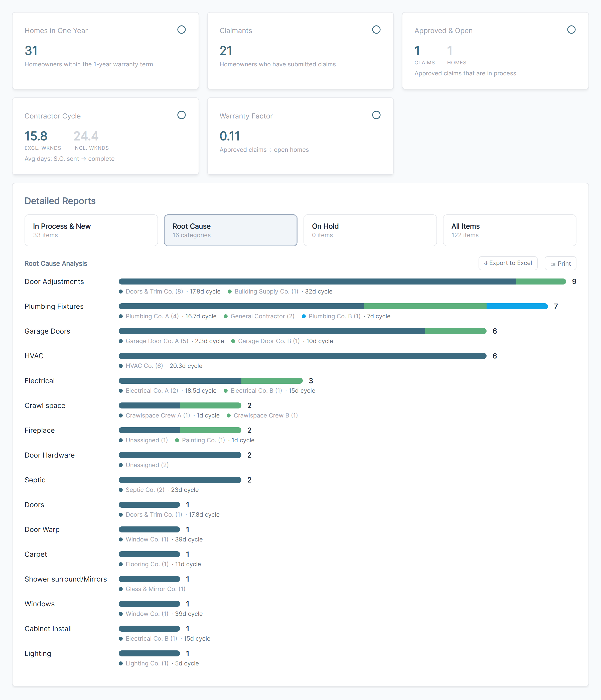The height and width of the screenshot is (700, 601).
Task: Switch to the On Hold tab
Action: 370,230
